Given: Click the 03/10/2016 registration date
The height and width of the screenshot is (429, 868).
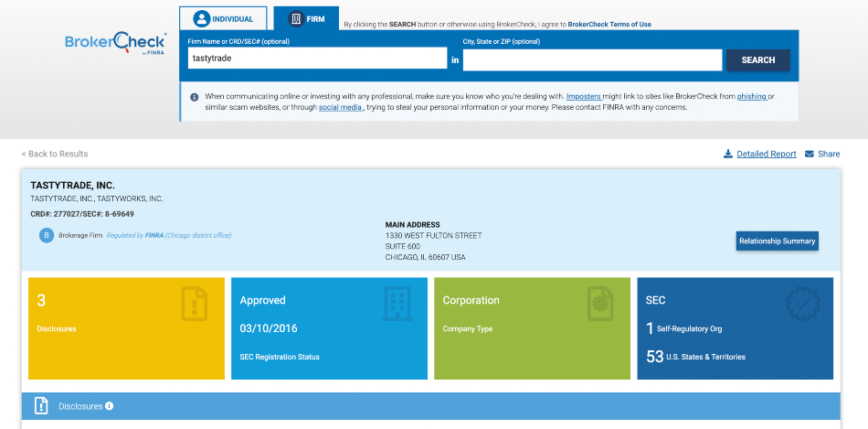Looking at the screenshot, I should click(x=269, y=328).
